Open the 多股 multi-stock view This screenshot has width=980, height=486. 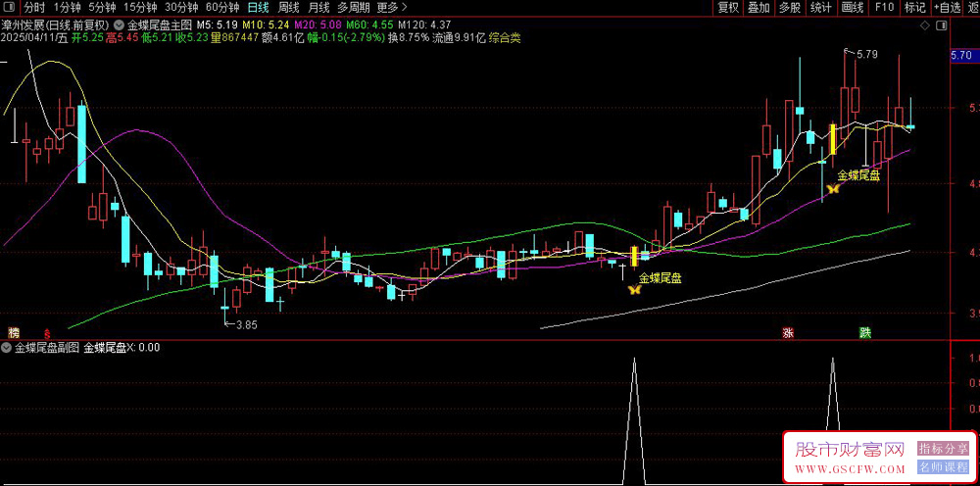coord(789,8)
